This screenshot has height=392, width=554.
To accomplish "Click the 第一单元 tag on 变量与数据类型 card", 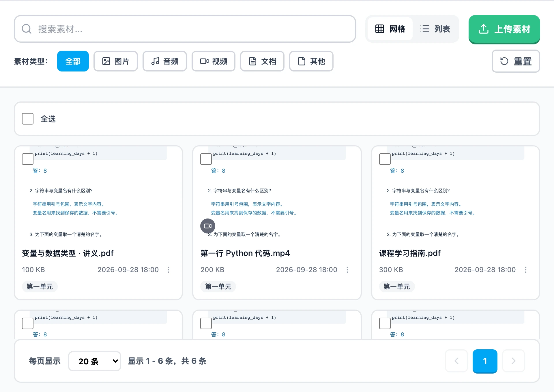I will (x=40, y=287).
